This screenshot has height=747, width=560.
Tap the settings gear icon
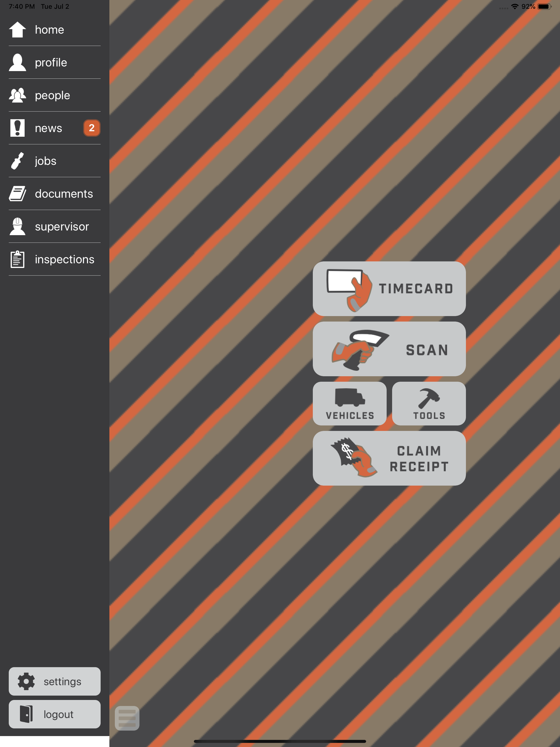26,681
